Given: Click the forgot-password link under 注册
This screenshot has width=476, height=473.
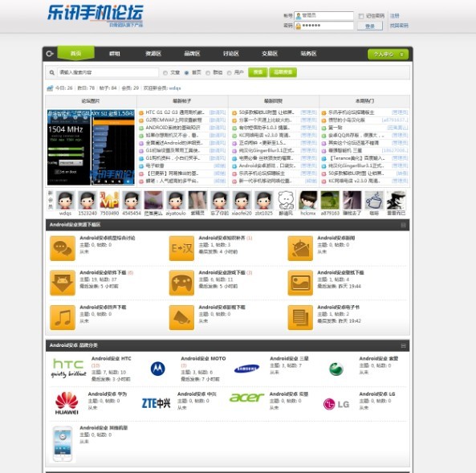Looking at the screenshot, I should [399, 26].
